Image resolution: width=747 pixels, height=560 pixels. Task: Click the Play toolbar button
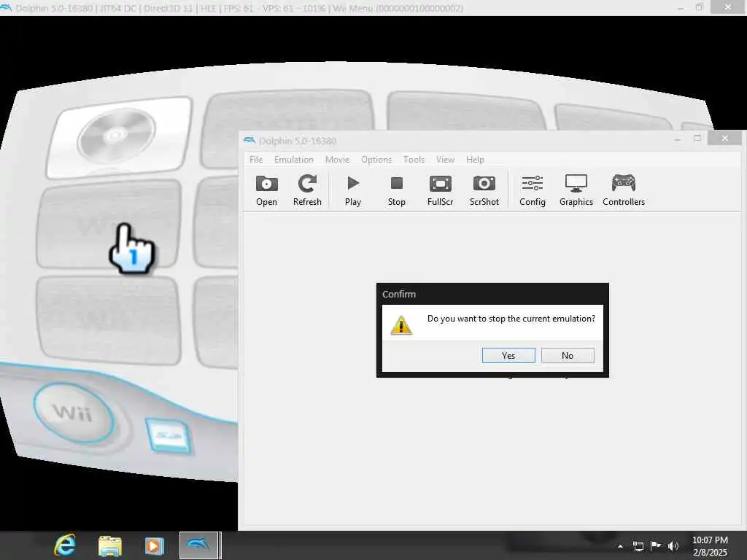(353, 190)
